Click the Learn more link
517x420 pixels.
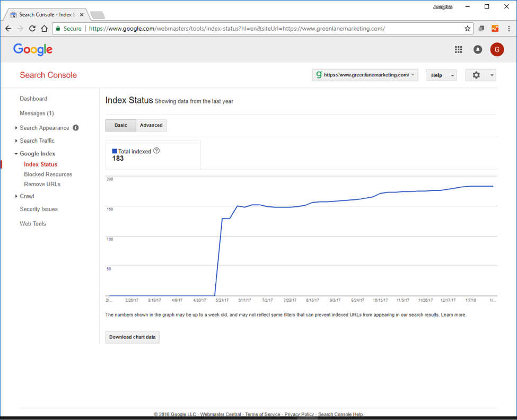453,315
